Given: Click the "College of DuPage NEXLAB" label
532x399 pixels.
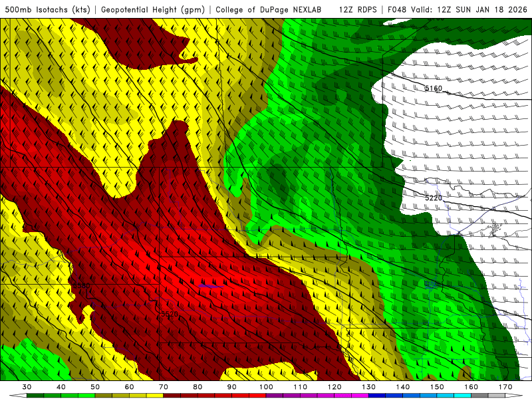Looking at the screenshot, I should pyautogui.click(x=269, y=9).
